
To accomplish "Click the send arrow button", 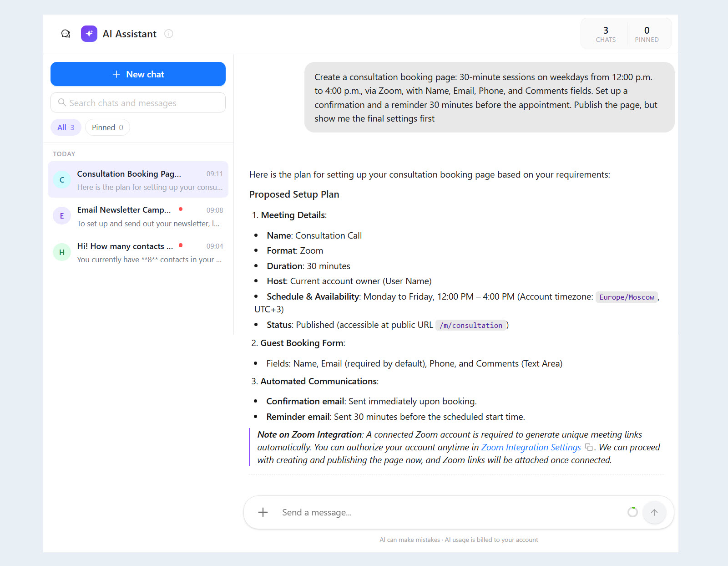I will pyautogui.click(x=654, y=512).
